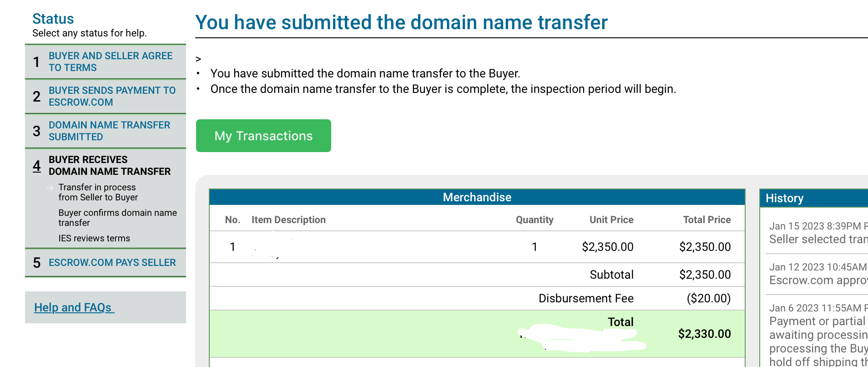Select Buyer confirms domain name transfer sub-step

pos(117,218)
